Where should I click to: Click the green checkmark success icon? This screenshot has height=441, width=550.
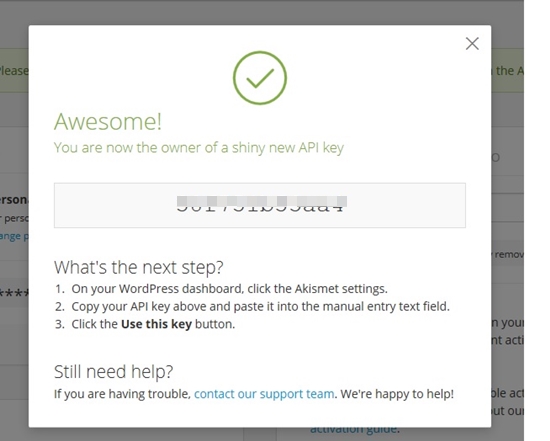click(260, 78)
